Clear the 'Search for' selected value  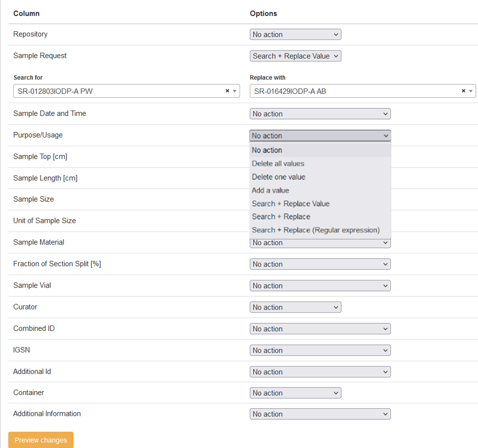(227, 91)
